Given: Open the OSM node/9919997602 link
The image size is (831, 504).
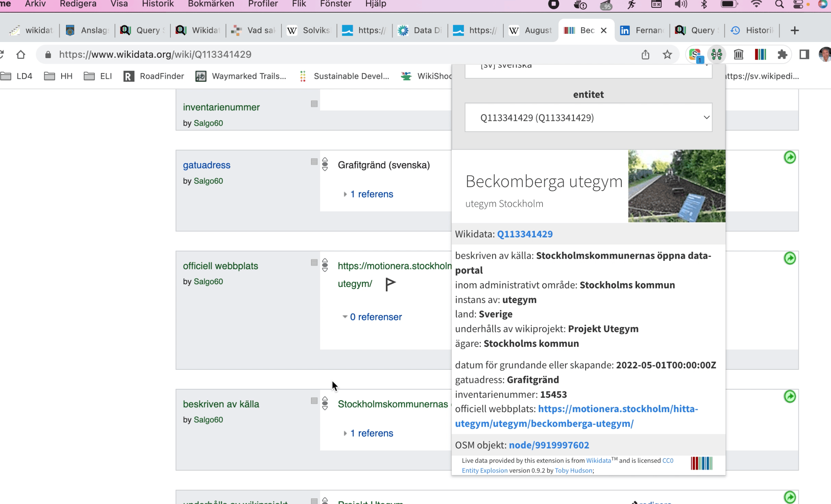Looking at the screenshot, I should [549, 445].
